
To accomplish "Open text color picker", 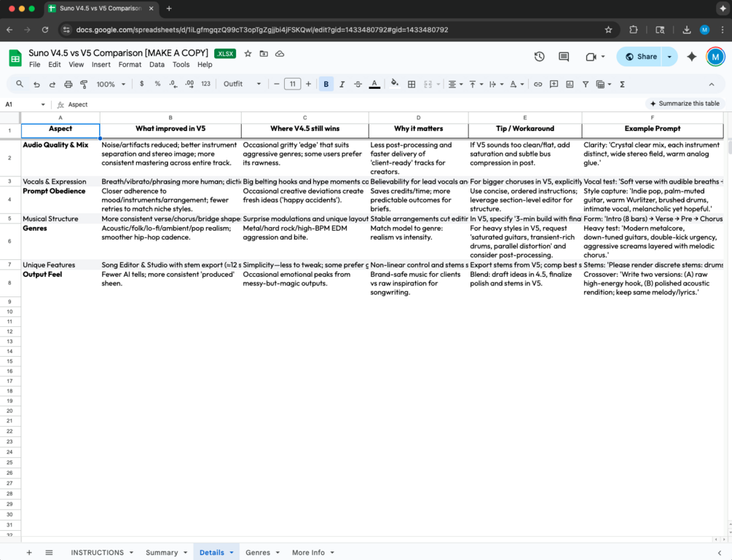I will tap(374, 84).
